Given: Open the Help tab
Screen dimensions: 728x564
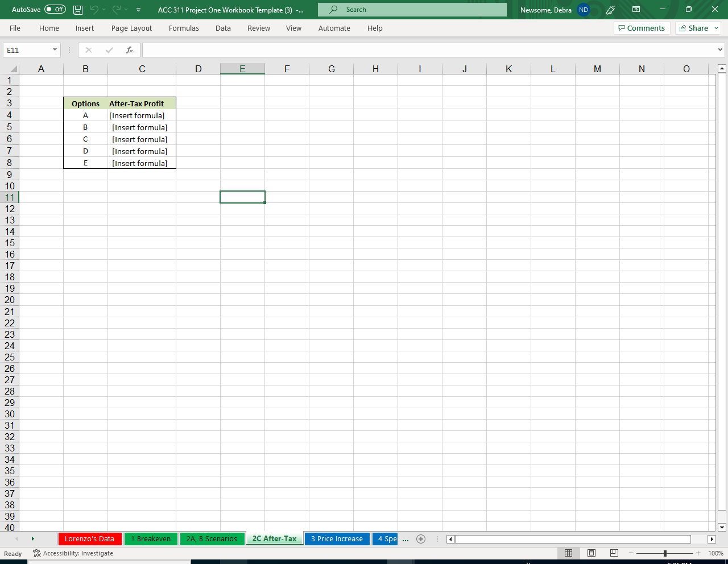Looking at the screenshot, I should 375,28.
